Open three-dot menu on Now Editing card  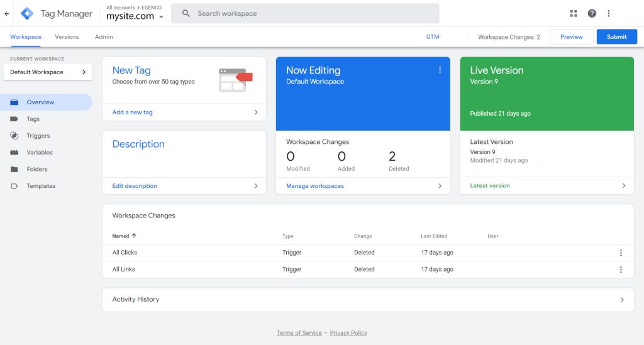(x=440, y=70)
